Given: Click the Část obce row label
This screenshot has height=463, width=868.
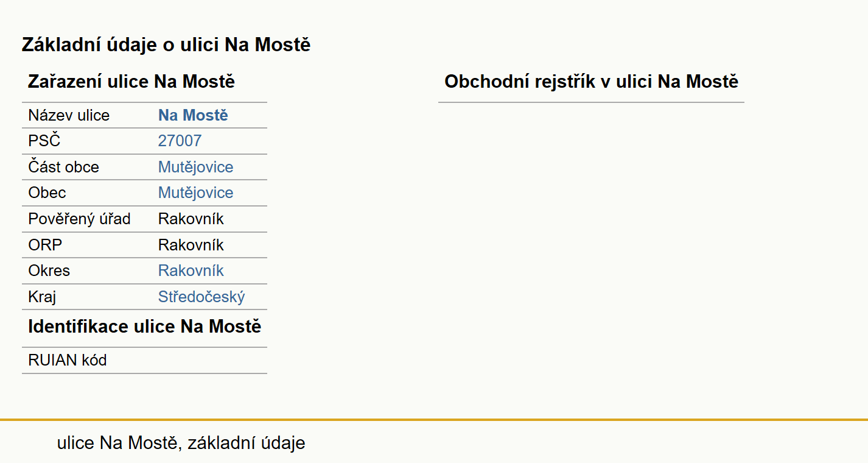Looking at the screenshot, I should click(x=63, y=167).
